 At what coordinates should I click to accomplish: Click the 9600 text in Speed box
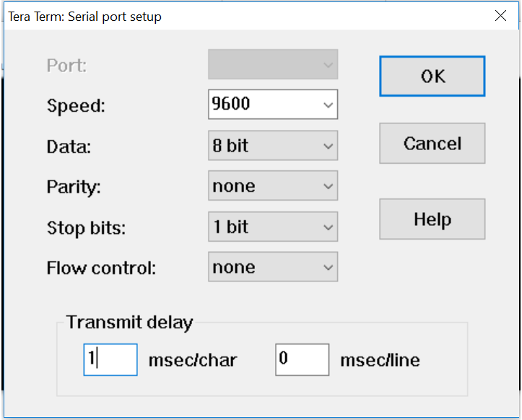click(231, 105)
